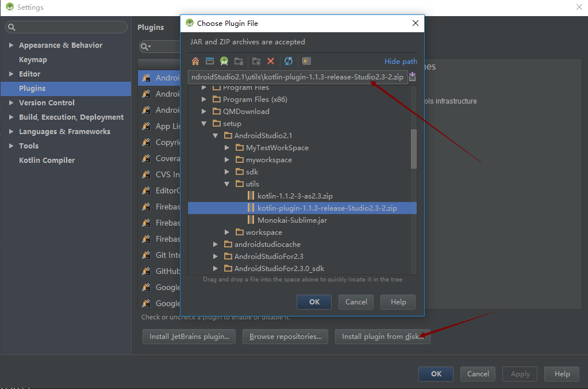Image resolution: width=588 pixels, height=389 pixels.
Task: Open Keymap settings page
Action: point(33,60)
